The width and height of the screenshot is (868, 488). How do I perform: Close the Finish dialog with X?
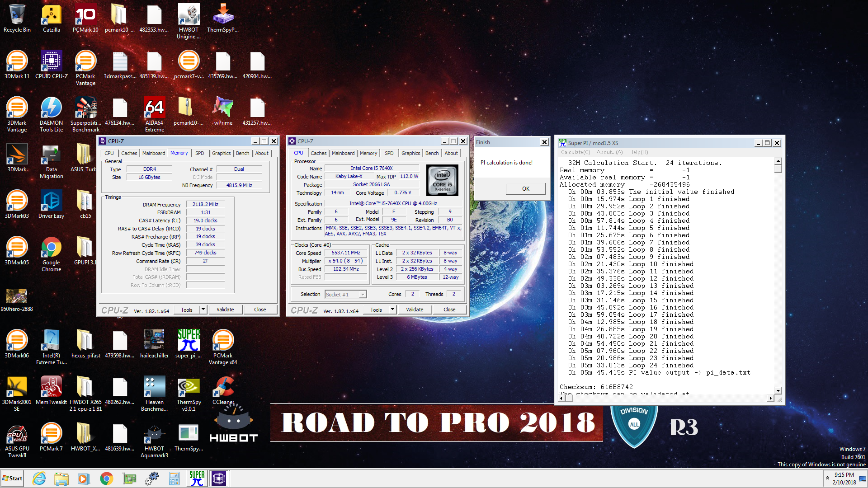pyautogui.click(x=544, y=142)
